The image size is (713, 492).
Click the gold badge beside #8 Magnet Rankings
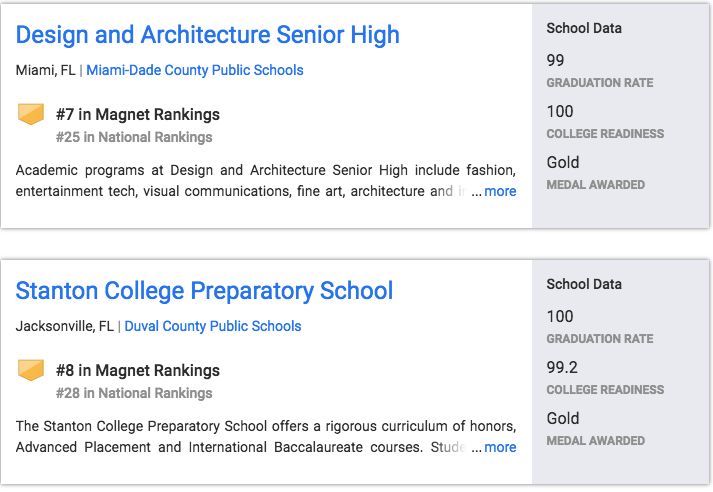(32, 370)
